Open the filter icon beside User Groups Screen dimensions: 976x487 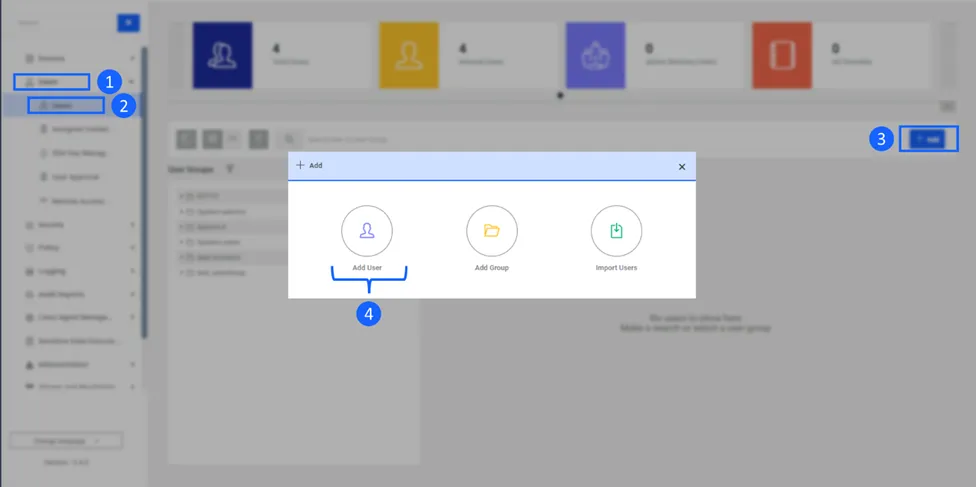[x=230, y=169]
